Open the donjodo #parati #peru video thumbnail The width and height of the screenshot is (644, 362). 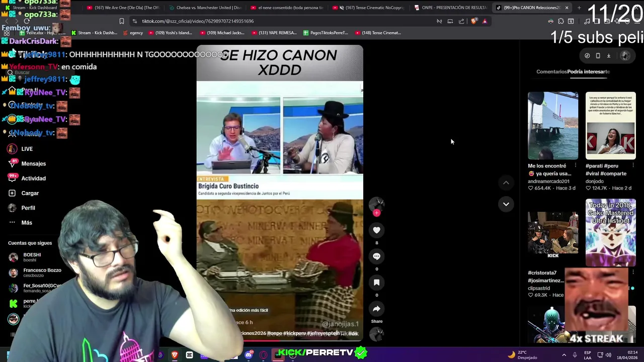point(610,125)
